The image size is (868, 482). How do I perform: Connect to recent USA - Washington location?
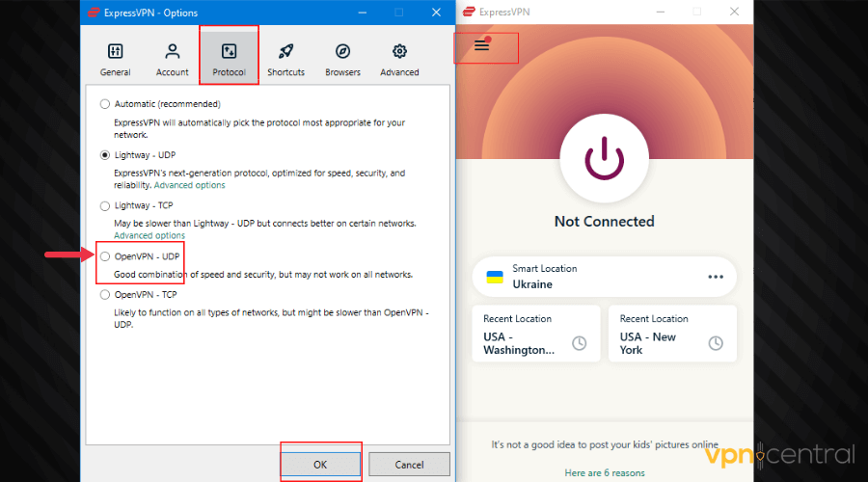pyautogui.click(x=536, y=334)
